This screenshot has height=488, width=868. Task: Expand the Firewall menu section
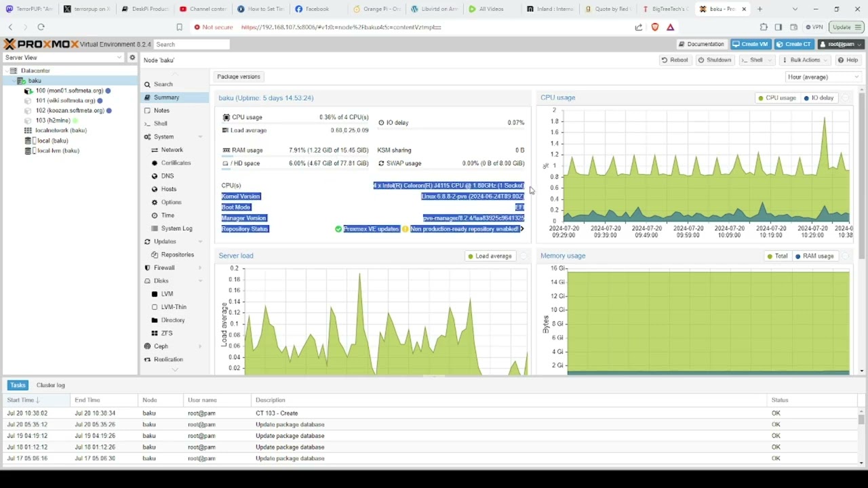[x=200, y=268]
